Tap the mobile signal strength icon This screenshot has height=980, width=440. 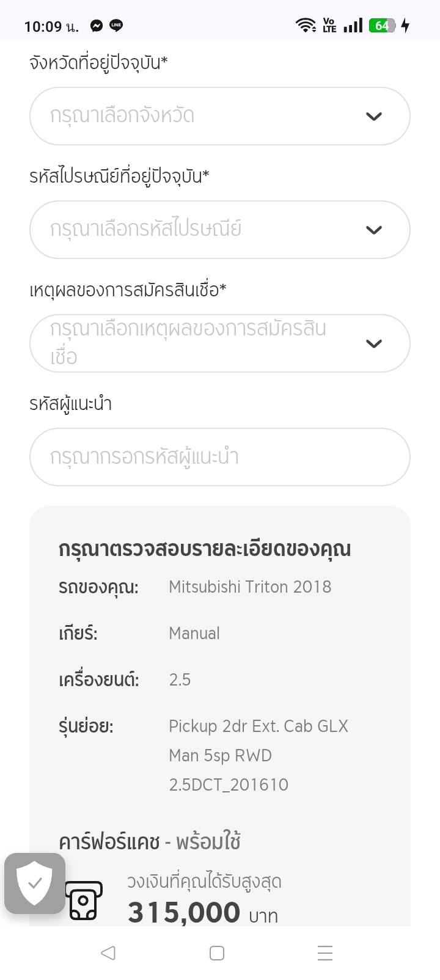353,26
